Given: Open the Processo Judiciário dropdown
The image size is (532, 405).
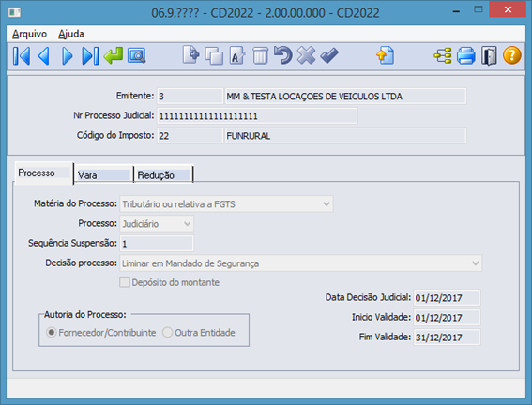Looking at the screenshot, I should pos(157,224).
